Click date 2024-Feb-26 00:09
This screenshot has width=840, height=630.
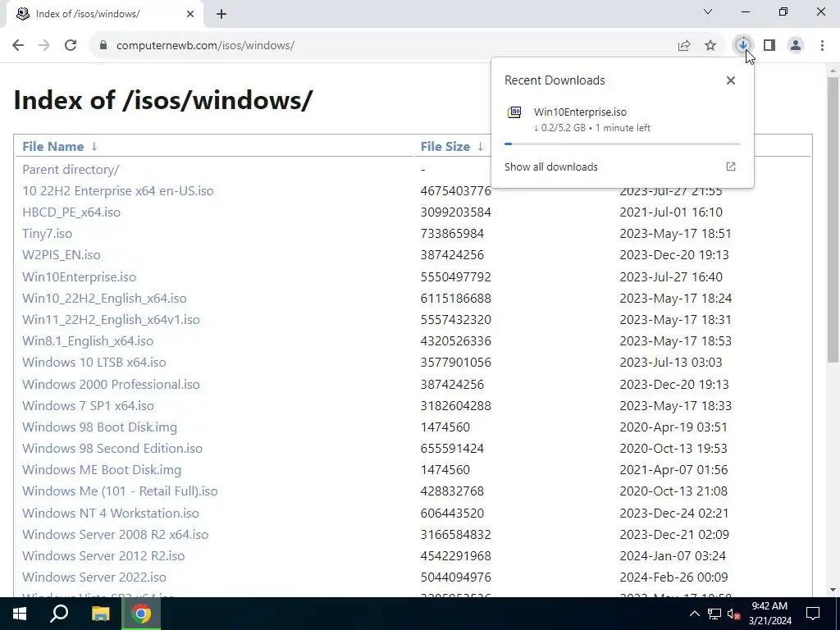(674, 577)
